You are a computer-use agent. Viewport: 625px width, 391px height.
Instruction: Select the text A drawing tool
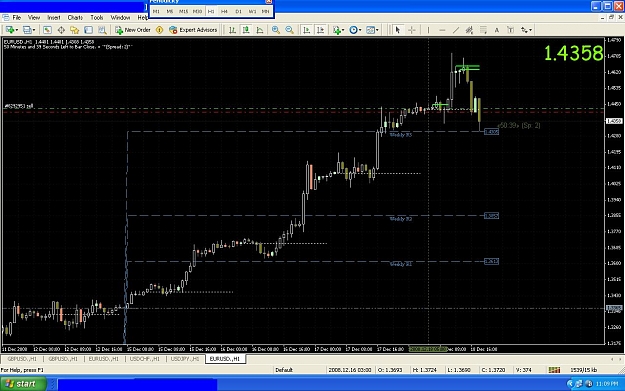pyautogui.click(x=497, y=30)
